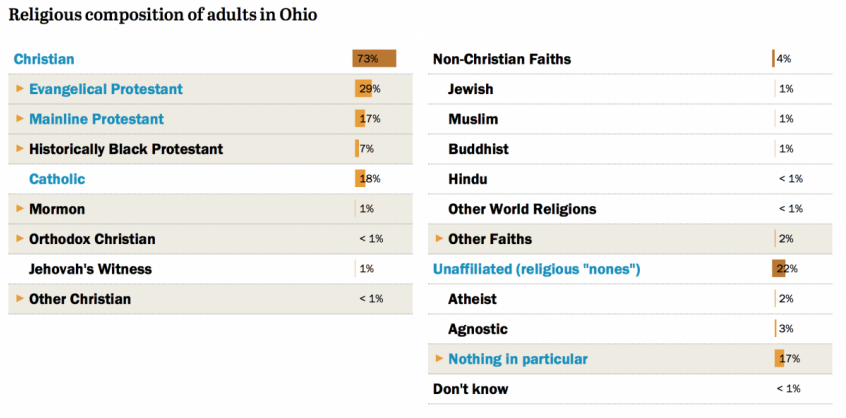
Task: Open the Christian category link
Action: point(44,59)
